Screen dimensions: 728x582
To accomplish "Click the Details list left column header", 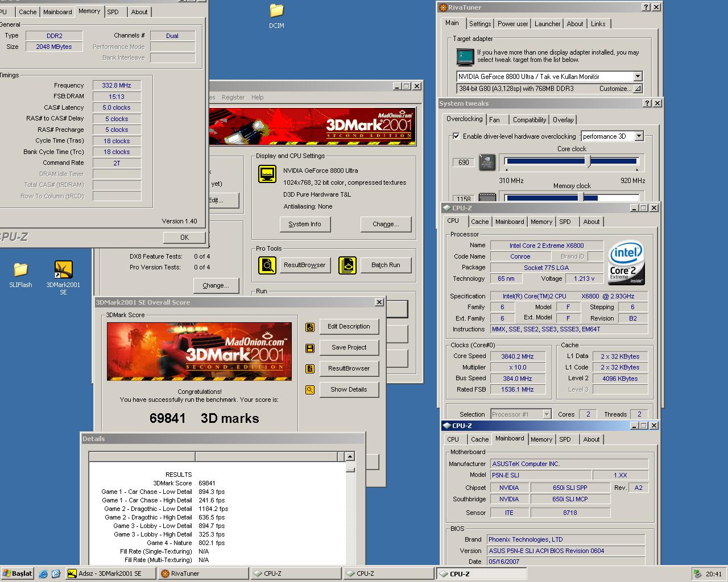I will click(x=142, y=456).
